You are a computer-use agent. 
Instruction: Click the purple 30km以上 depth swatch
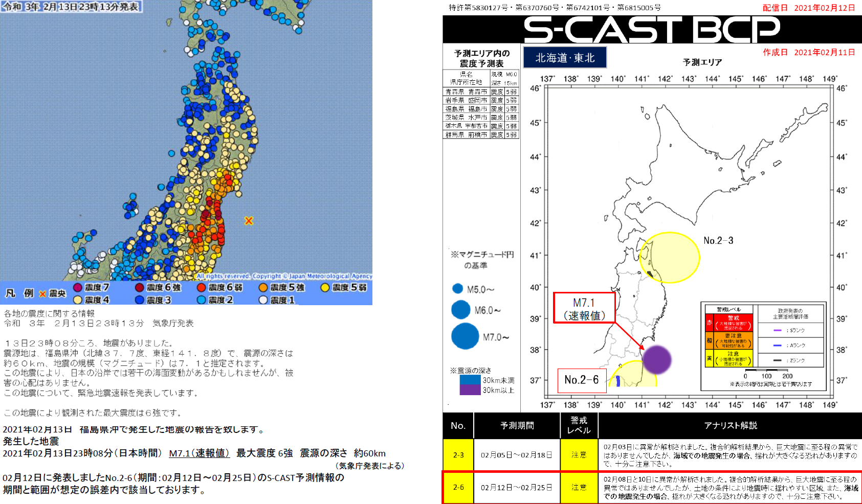click(470, 390)
